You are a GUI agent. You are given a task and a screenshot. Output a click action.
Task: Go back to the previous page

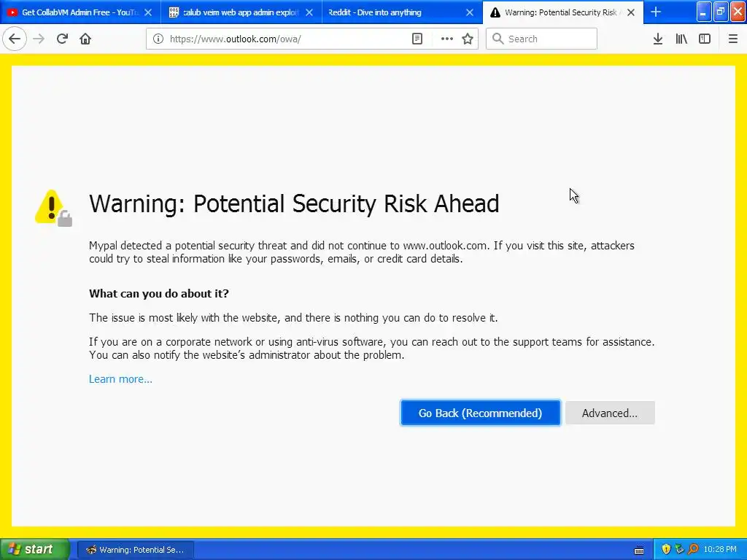15,39
